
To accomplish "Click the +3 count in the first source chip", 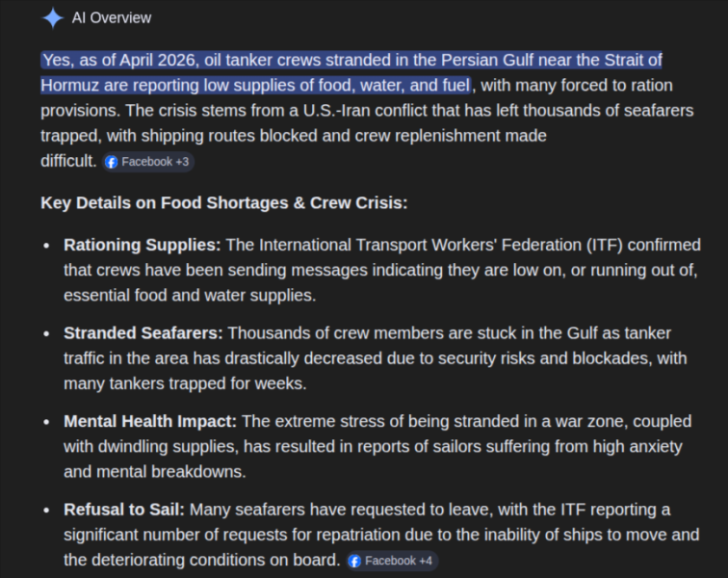I will 182,162.
